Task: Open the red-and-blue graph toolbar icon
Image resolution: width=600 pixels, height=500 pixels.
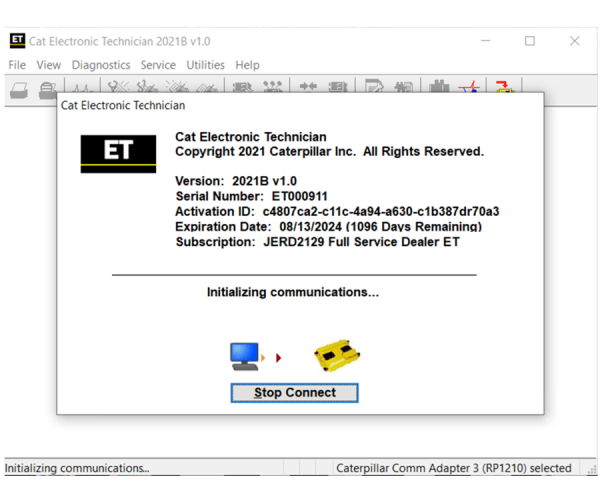Action: click(x=469, y=86)
